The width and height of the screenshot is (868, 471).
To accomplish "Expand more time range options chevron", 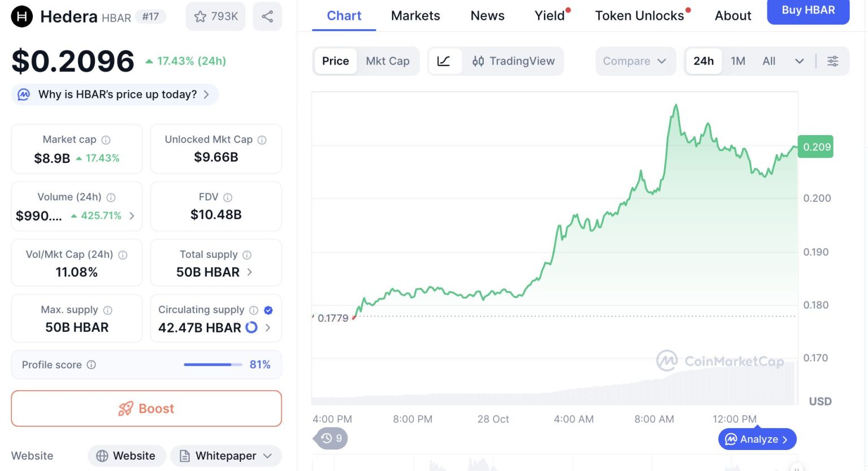I will coord(799,61).
